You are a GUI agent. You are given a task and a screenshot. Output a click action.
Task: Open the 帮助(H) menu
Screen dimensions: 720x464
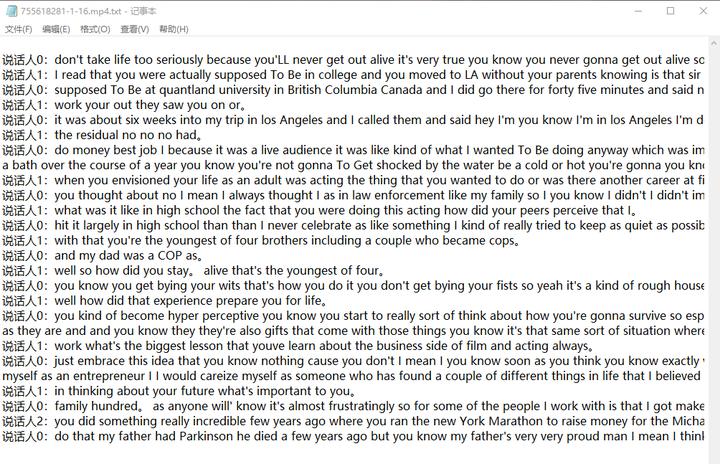point(173,30)
